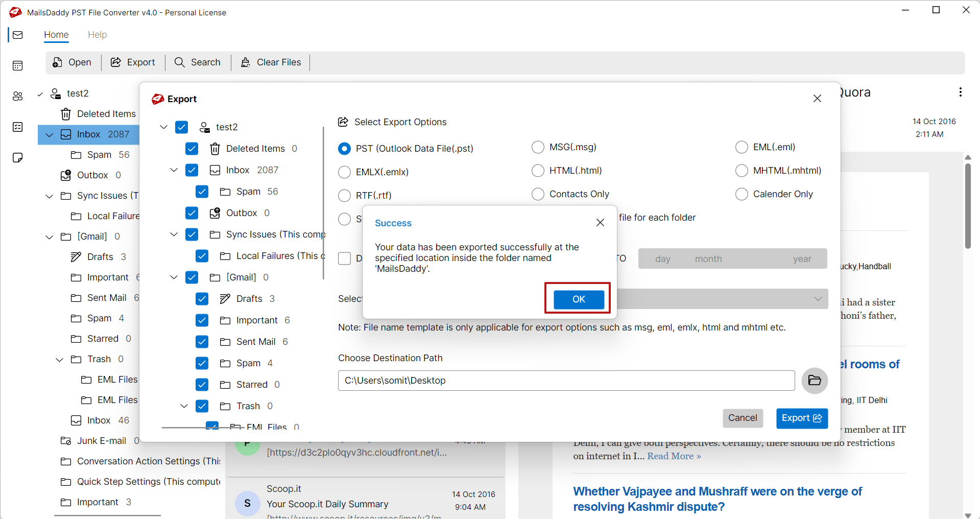Screen dimensions: 980x519
Task: Select Drafts folder in main pane
Action: tap(98, 257)
